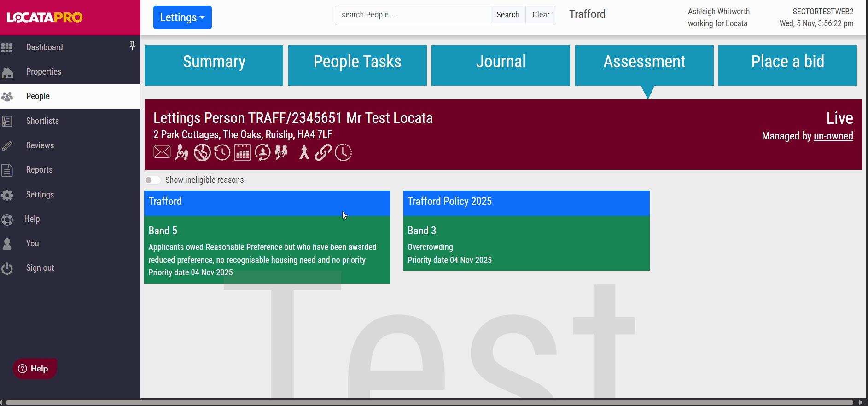Click the Sign out power icon
The height and width of the screenshot is (406, 868).
click(7, 268)
